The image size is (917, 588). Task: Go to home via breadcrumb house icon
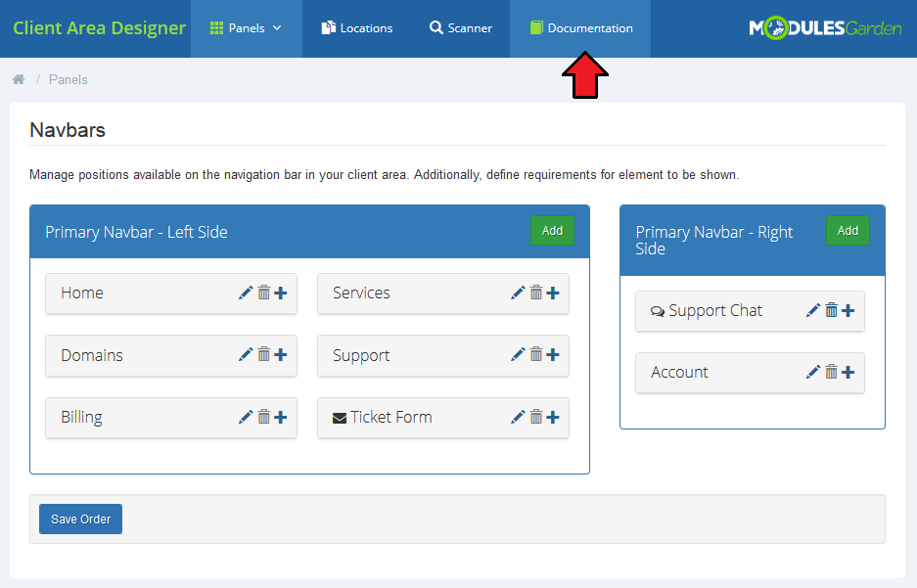tap(19, 79)
